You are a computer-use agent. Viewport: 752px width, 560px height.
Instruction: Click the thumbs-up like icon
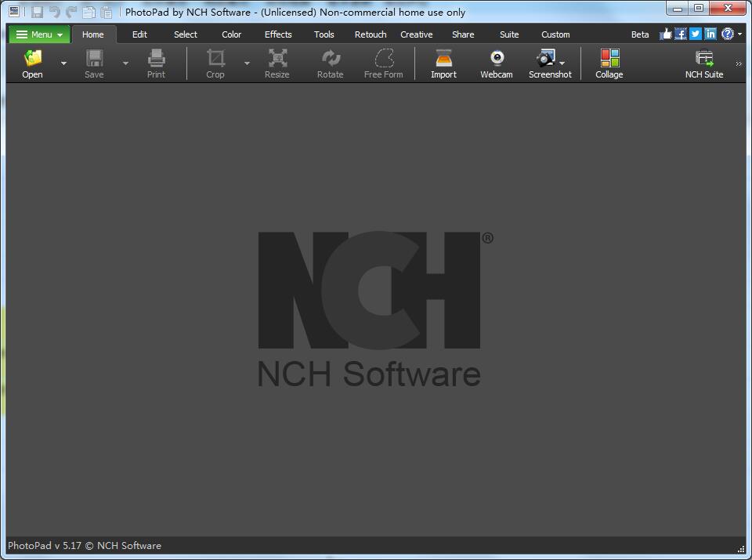666,34
